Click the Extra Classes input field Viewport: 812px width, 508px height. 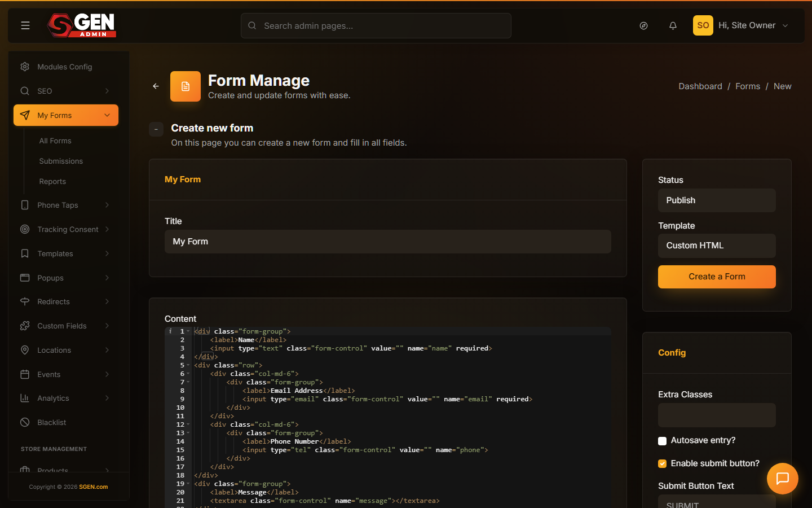[717, 415]
